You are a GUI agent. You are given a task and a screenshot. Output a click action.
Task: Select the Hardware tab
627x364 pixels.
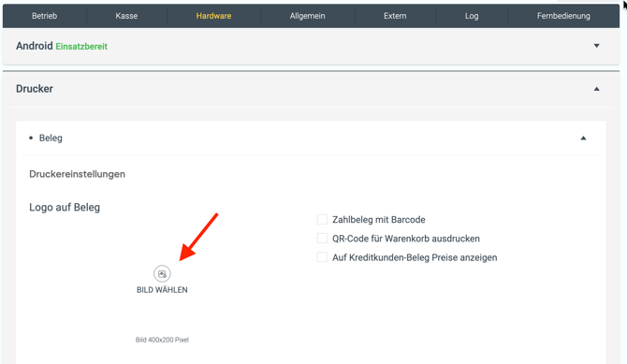(213, 16)
